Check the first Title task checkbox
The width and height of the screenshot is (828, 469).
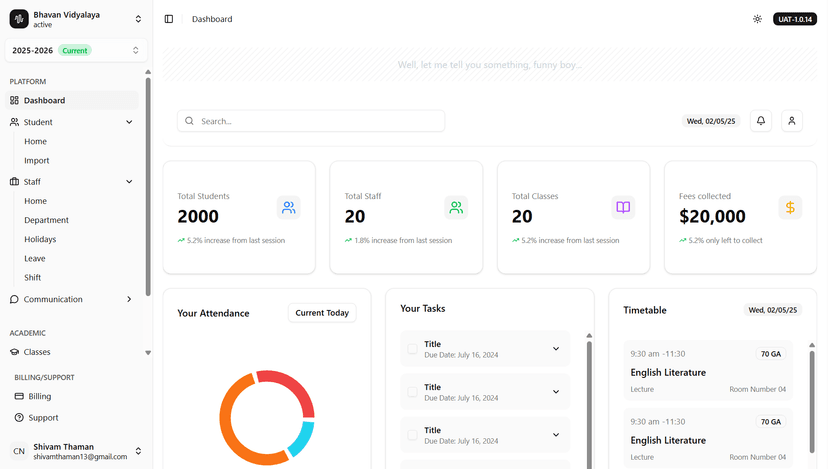click(412, 349)
